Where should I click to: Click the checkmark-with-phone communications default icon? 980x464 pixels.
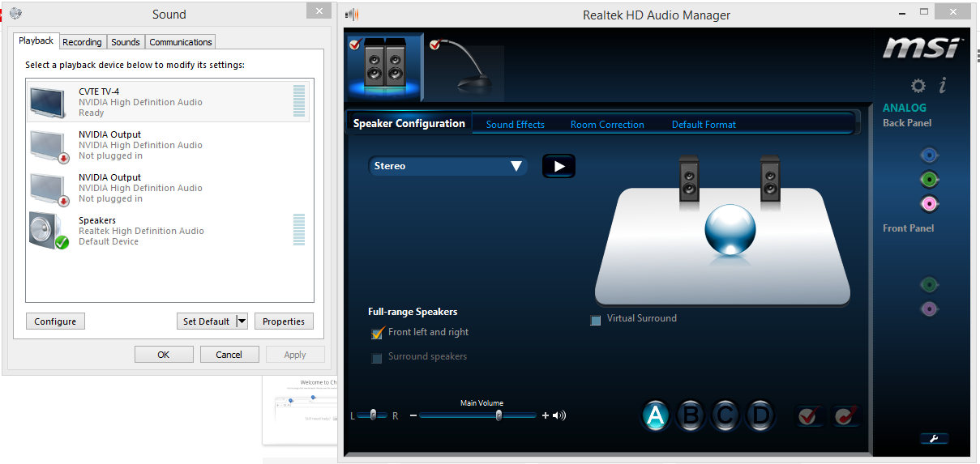(845, 416)
